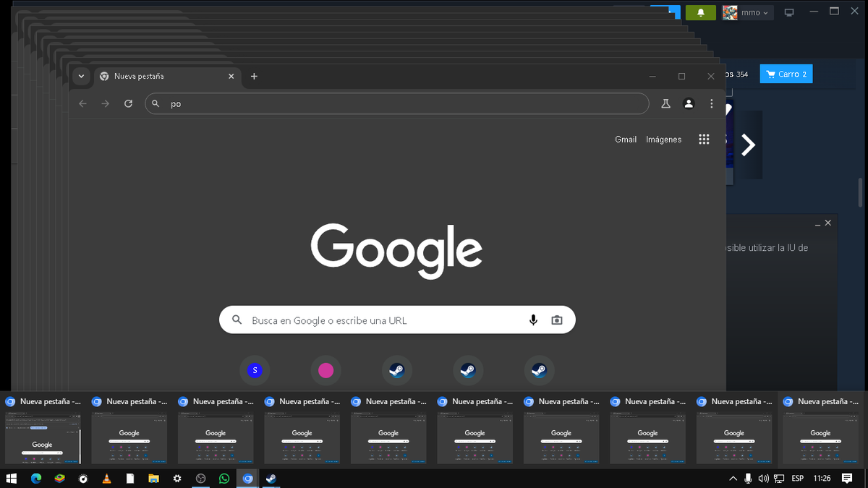Open Chrome Labs flask icon
The image size is (868, 488).
tap(665, 103)
